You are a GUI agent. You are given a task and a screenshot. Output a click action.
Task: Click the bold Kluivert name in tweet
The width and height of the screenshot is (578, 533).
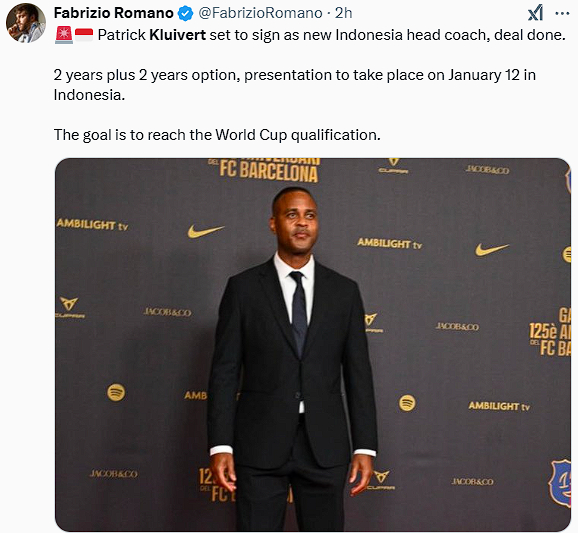click(x=178, y=35)
